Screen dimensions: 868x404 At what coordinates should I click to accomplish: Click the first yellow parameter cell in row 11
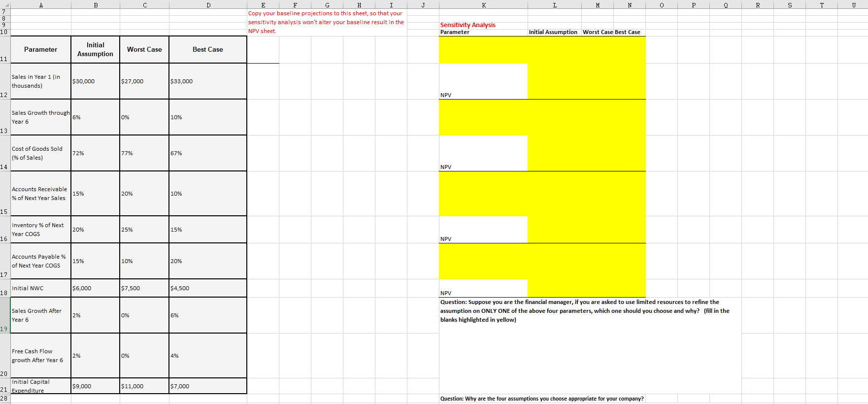pyautogui.click(x=483, y=50)
